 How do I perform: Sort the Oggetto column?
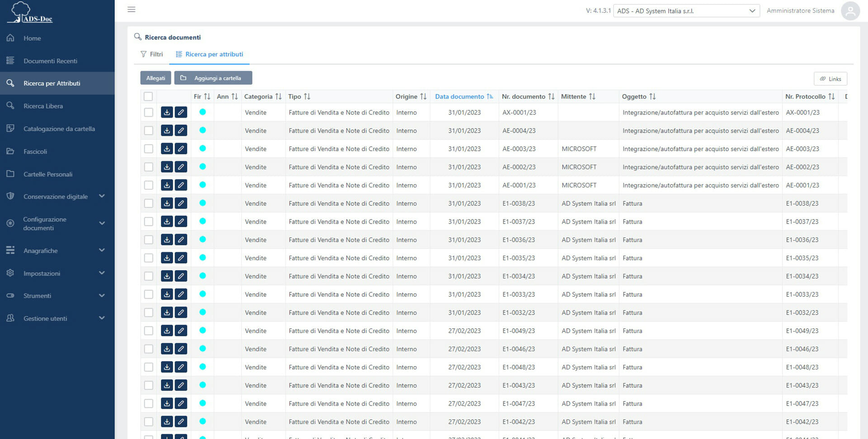click(652, 96)
